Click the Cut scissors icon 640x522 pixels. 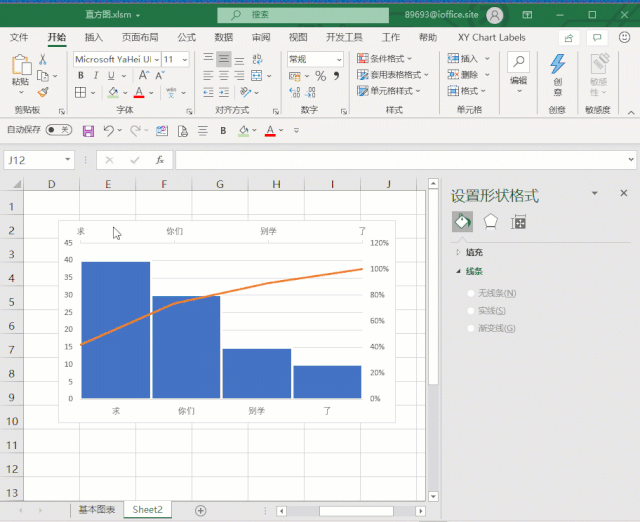click(x=42, y=60)
